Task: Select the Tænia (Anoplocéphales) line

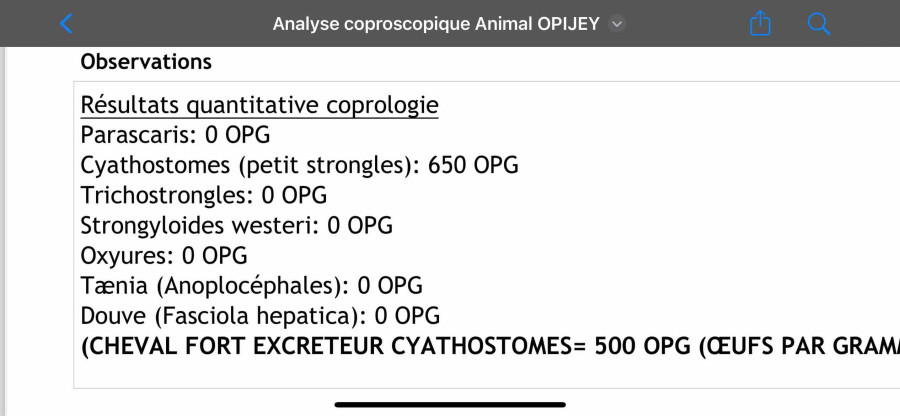Action: (251, 285)
